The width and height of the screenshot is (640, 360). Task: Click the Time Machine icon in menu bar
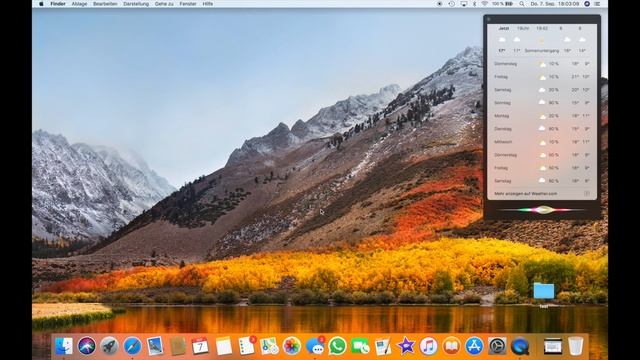tap(451, 4)
